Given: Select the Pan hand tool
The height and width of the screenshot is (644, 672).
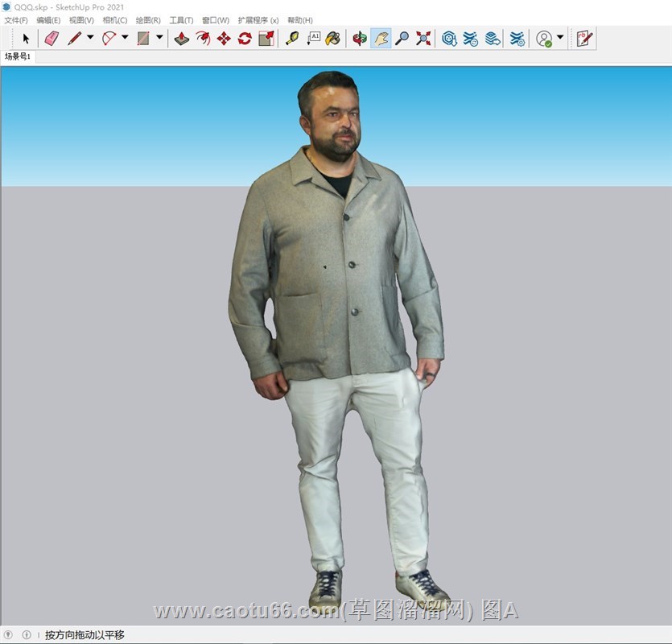Looking at the screenshot, I should [381, 39].
